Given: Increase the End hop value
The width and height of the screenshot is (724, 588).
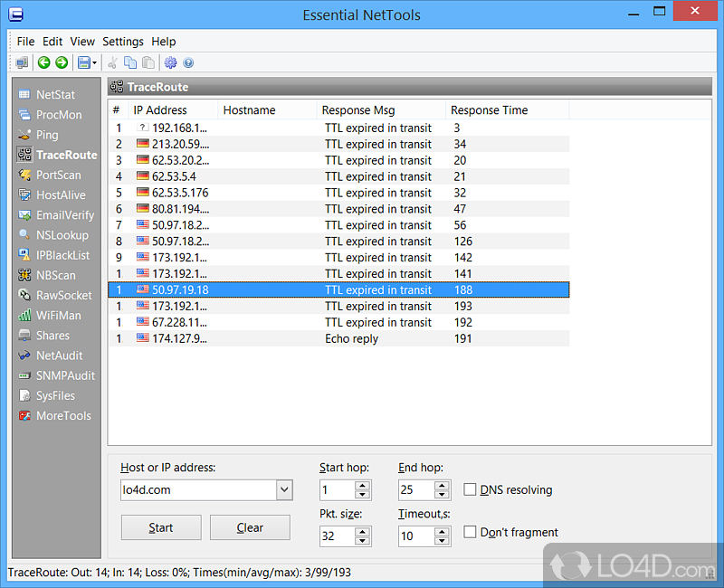Looking at the screenshot, I should tap(441, 486).
